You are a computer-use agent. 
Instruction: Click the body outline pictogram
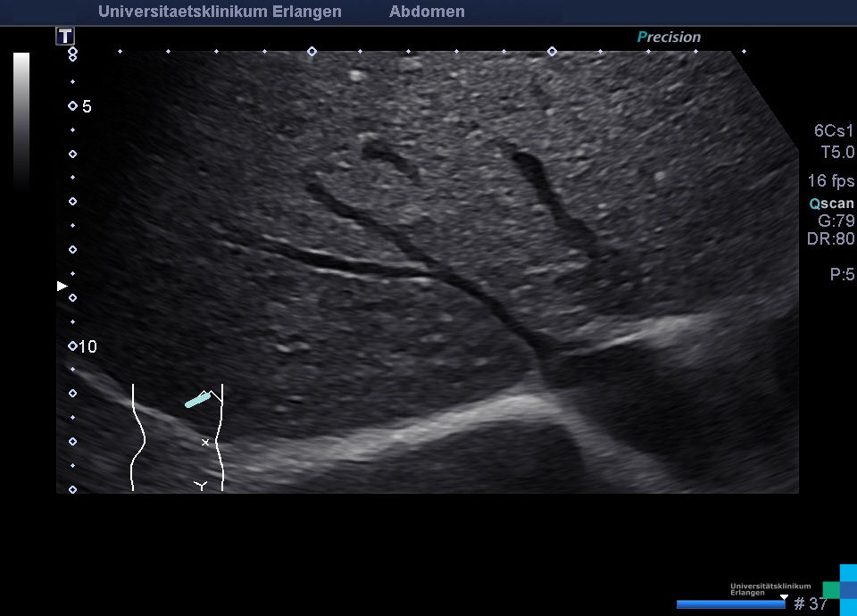point(178,437)
